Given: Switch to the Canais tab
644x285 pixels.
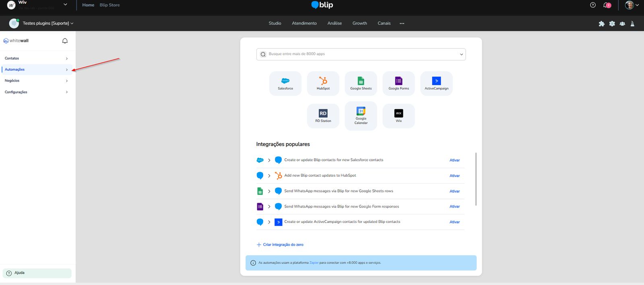Looking at the screenshot, I should (384, 23).
